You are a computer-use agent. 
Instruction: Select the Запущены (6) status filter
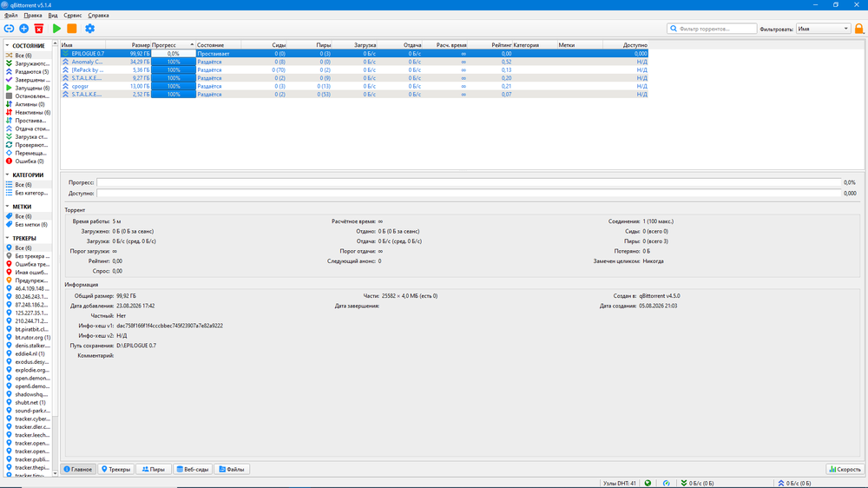coord(28,88)
